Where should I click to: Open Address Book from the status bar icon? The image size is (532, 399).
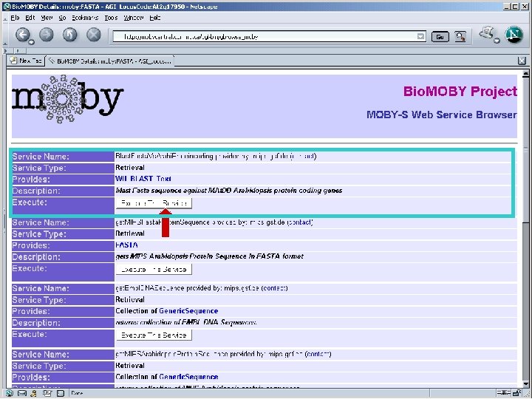coord(60,394)
